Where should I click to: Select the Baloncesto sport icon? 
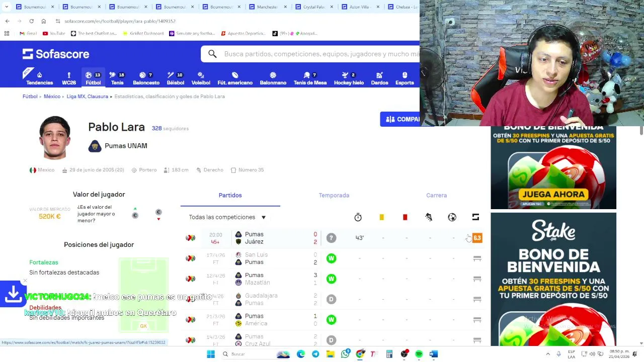click(146, 78)
